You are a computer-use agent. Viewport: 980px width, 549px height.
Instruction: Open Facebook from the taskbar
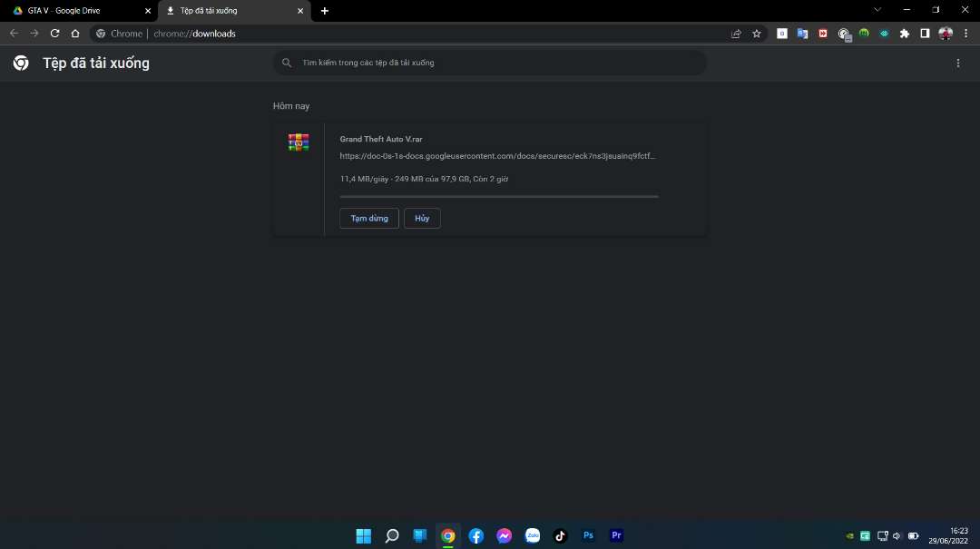click(476, 536)
